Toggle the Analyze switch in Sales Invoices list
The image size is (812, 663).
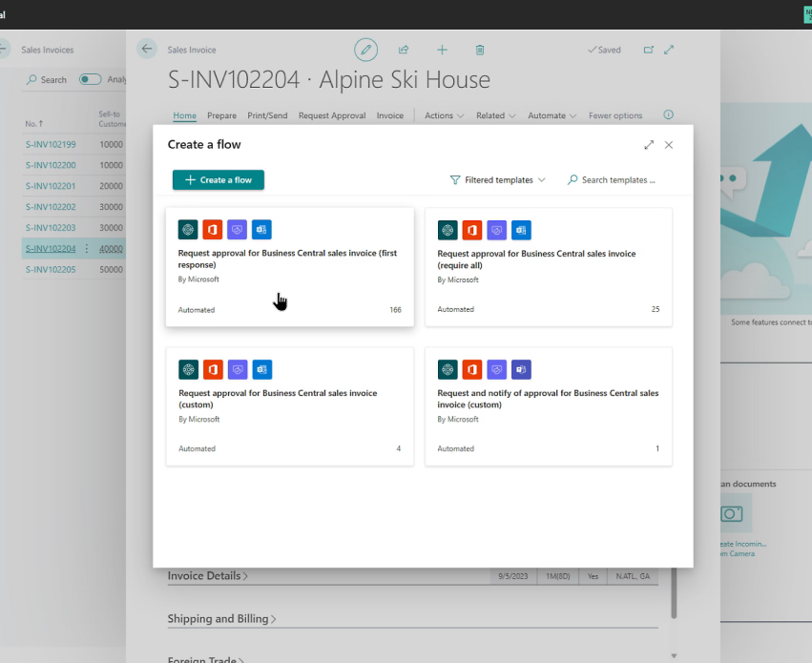tap(90, 79)
